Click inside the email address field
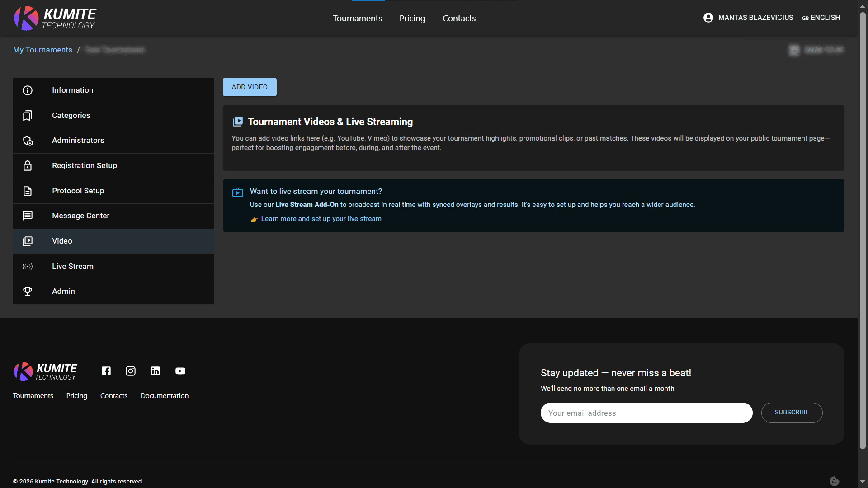The width and height of the screenshot is (868, 488). [x=646, y=413]
